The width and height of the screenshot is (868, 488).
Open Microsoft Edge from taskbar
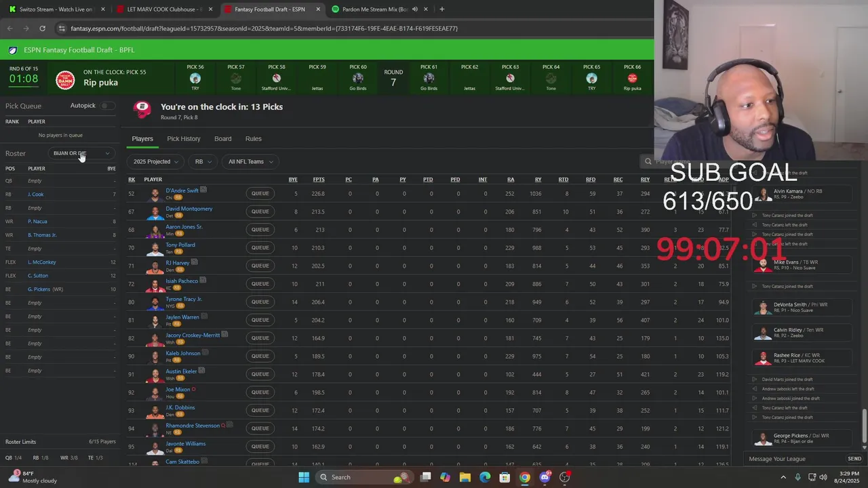(x=485, y=477)
